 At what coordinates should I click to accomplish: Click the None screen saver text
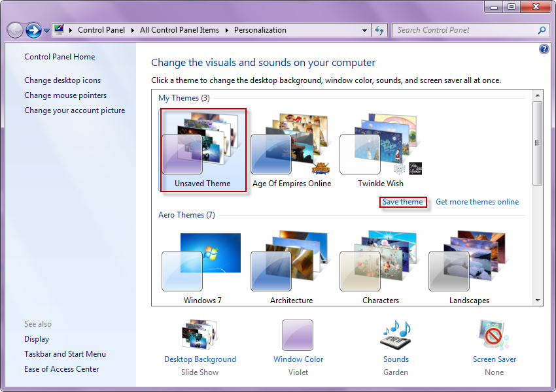click(x=494, y=372)
